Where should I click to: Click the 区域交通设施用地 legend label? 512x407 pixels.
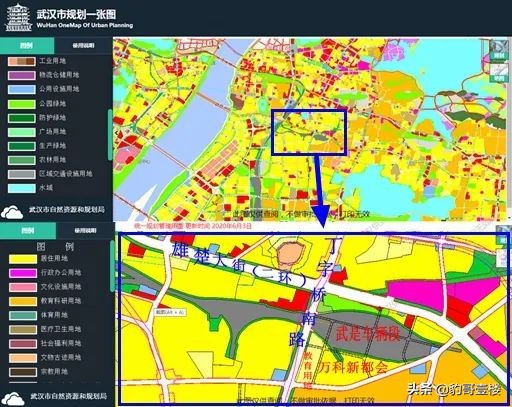coord(66,173)
